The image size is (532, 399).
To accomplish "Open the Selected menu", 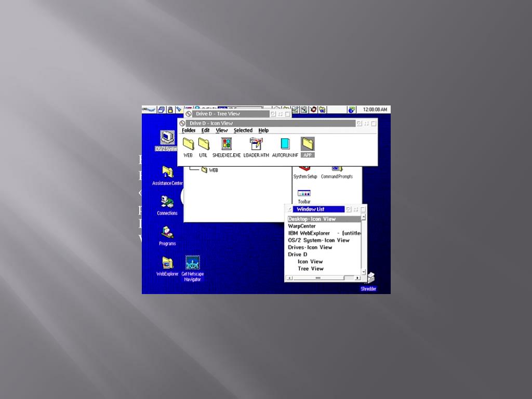I will coord(243,130).
